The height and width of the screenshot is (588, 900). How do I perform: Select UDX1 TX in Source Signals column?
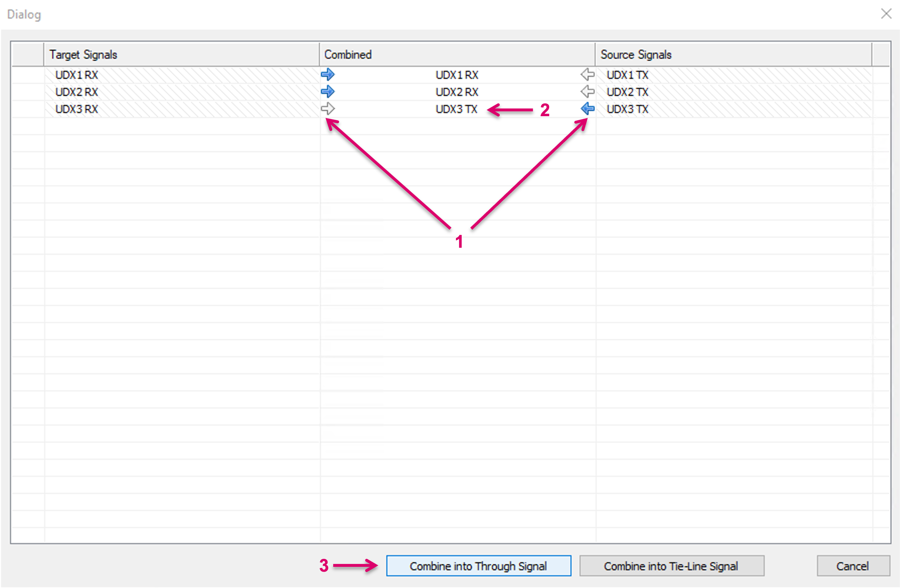point(627,75)
